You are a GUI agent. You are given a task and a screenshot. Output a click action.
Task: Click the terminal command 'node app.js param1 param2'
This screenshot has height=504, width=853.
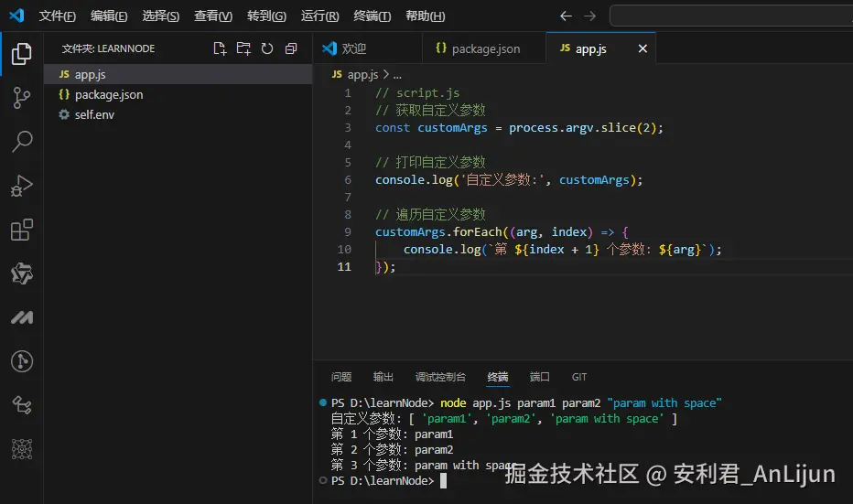pos(520,402)
